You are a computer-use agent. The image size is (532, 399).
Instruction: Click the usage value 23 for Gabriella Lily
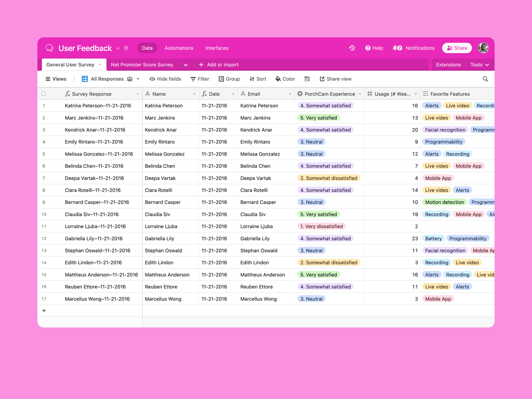click(415, 239)
